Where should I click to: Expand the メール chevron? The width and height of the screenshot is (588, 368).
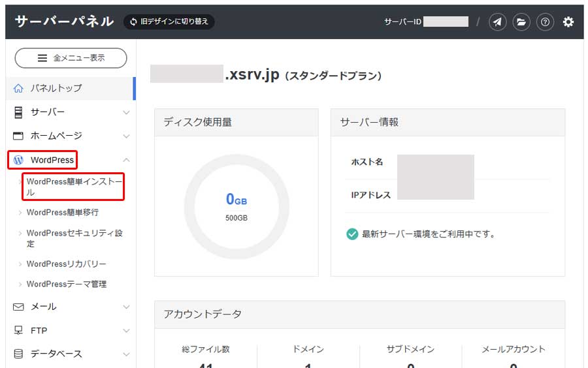click(126, 307)
